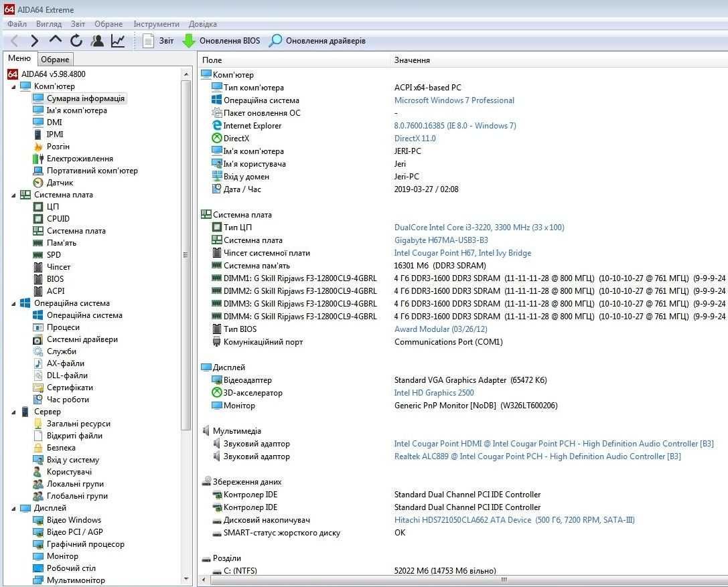This screenshot has width=728, height=587.
Task: Select Пам'ять memory tree item
Action: pos(62,243)
